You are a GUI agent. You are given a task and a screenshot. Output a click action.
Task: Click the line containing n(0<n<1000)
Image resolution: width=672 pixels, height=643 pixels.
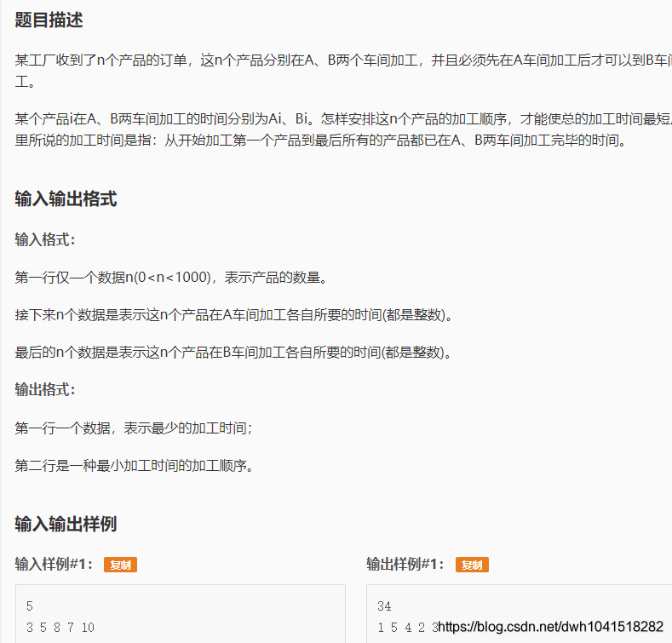[x=171, y=278]
